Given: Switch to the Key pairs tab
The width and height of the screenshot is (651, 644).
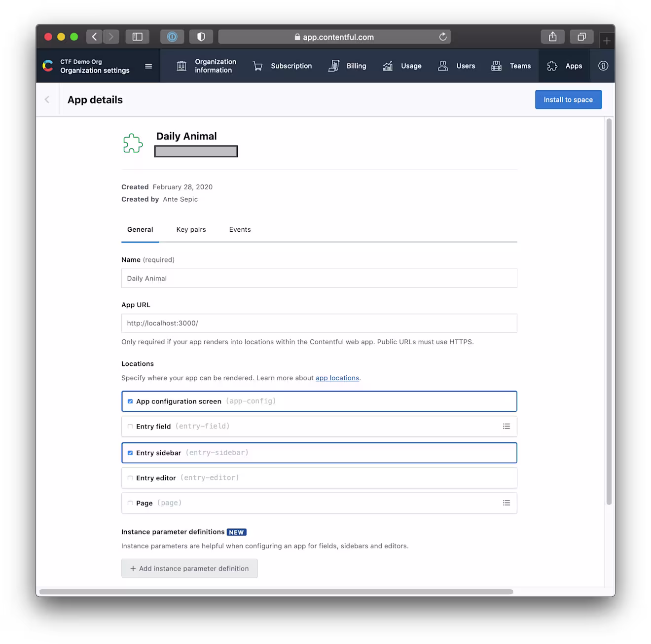Looking at the screenshot, I should point(191,230).
